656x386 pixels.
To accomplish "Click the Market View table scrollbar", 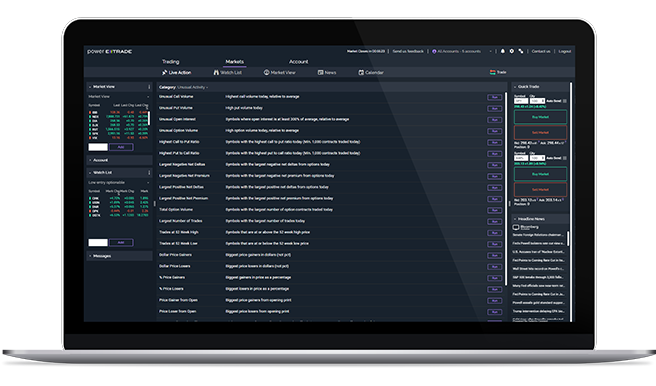I will 149,118.
